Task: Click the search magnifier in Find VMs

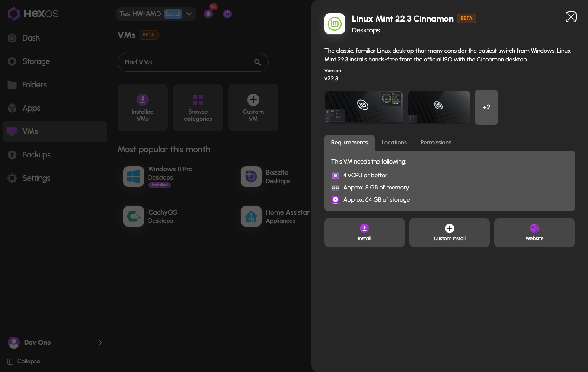Action: pos(258,62)
